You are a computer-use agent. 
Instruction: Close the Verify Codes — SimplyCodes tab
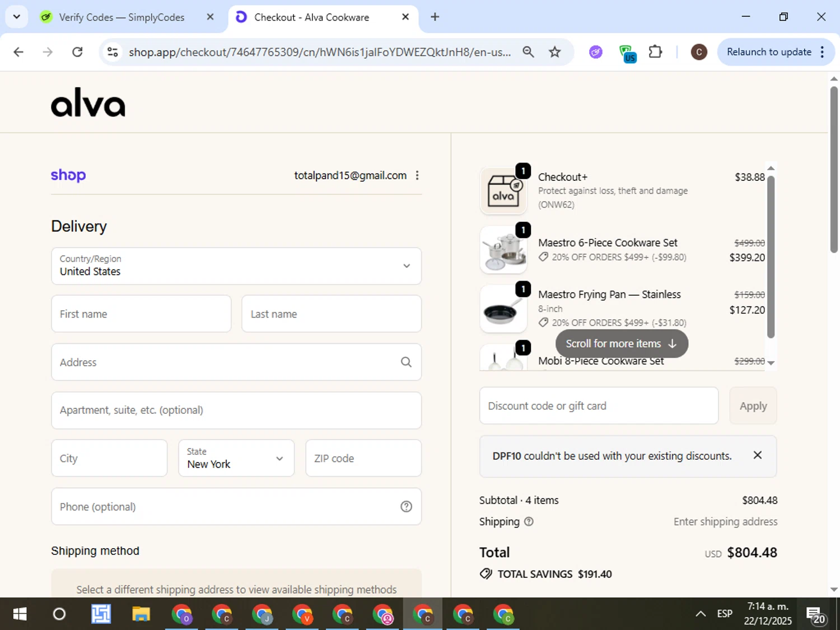tap(210, 17)
